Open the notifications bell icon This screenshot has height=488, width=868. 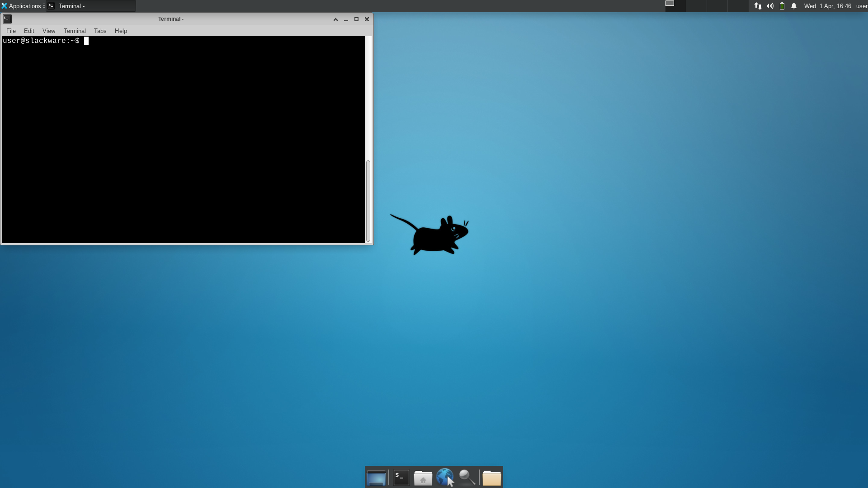click(794, 6)
